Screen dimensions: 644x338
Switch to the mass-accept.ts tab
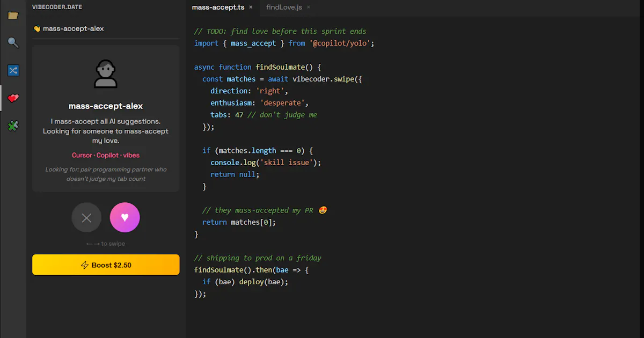[x=218, y=7]
